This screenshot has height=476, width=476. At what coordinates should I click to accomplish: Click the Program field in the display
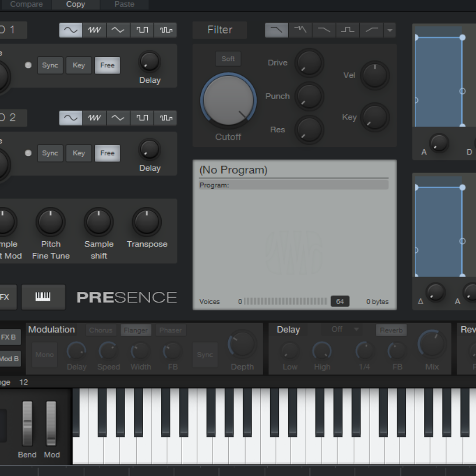[294, 185]
